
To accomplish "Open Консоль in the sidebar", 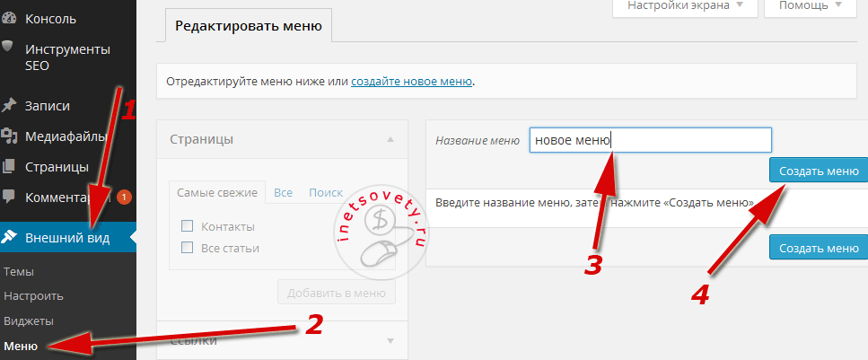I will [50, 19].
